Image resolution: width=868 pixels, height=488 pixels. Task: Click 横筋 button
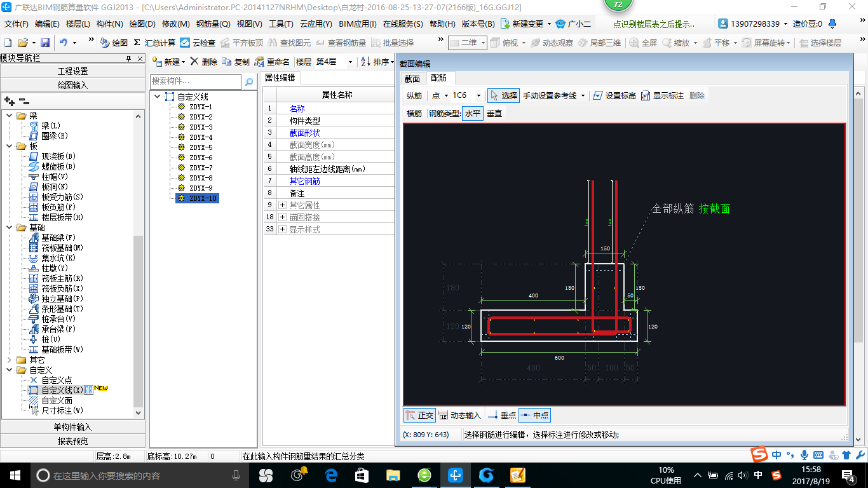pos(414,113)
